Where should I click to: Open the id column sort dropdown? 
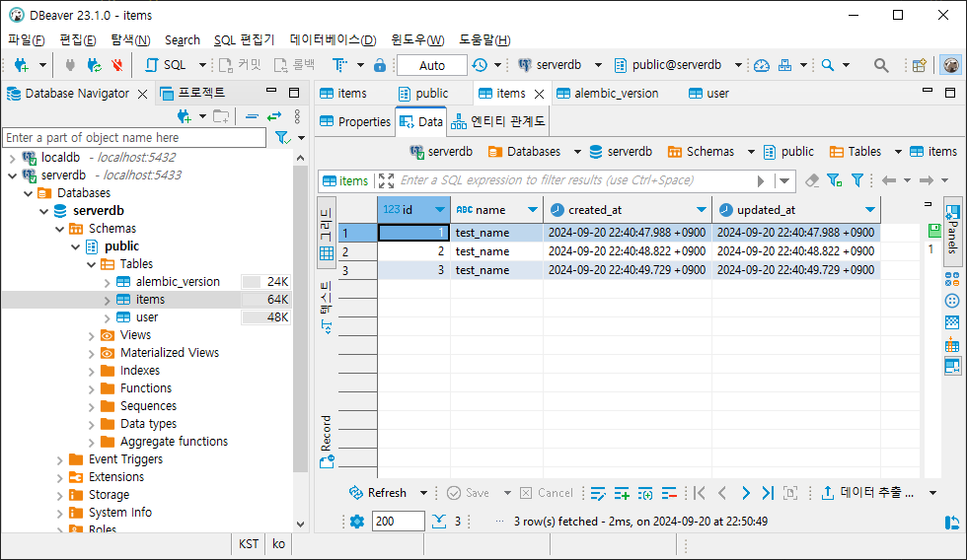pos(440,210)
